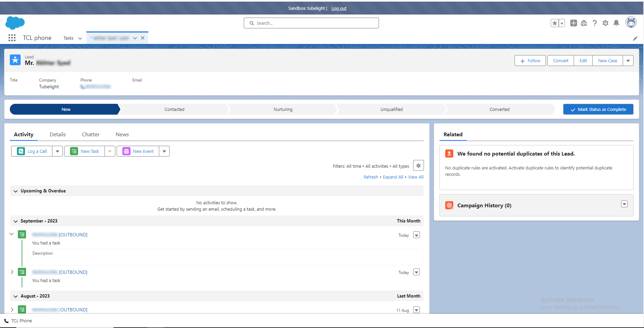Image resolution: width=644 pixels, height=328 pixels.
Task: Open more actions dropdown beside New Case
Action: [628, 61]
